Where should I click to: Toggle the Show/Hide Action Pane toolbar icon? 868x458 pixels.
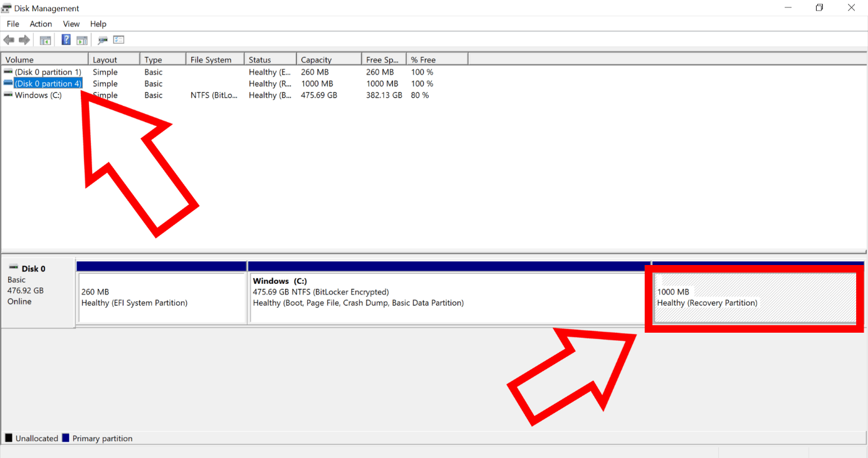click(82, 39)
